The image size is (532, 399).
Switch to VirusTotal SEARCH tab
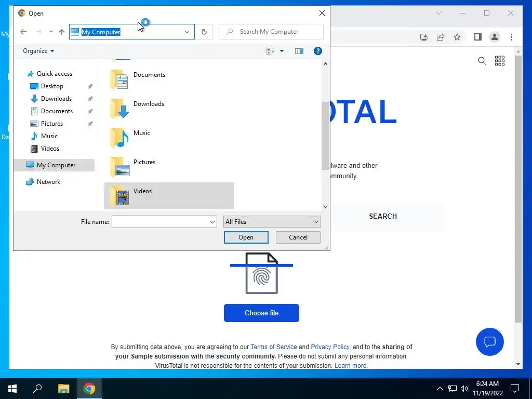click(383, 216)
